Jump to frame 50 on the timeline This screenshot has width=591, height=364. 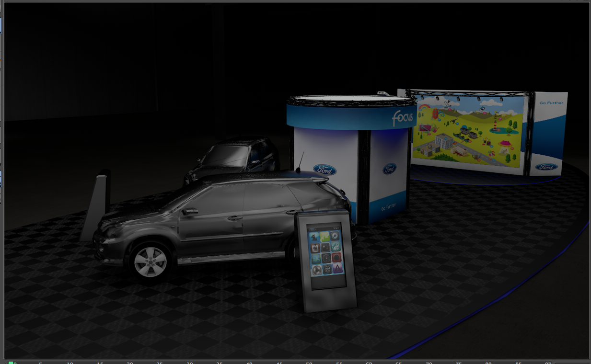[x=309, y=363]
